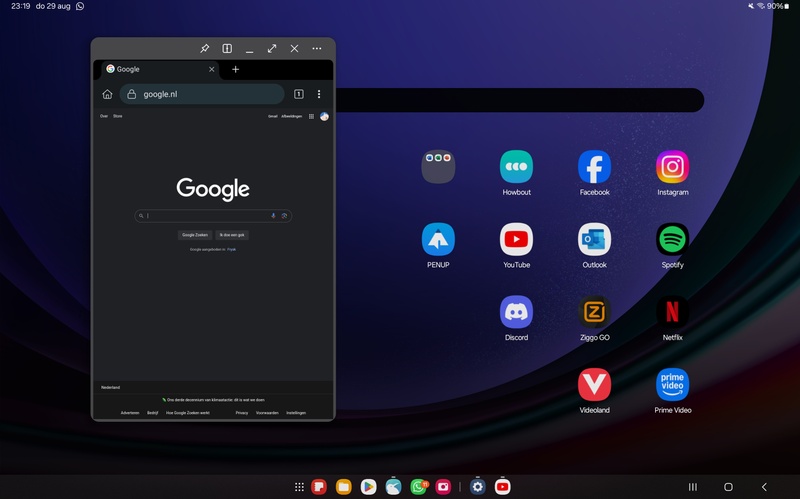
Task: Open the Store link on Google
Action: tap(117, 116)
